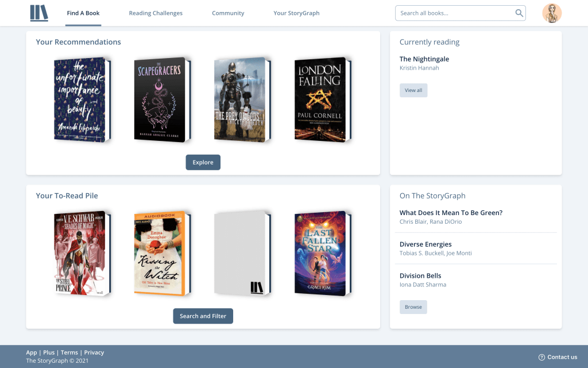Click the Browse button
The image size is (588, 368).
(x=413, y=307)
